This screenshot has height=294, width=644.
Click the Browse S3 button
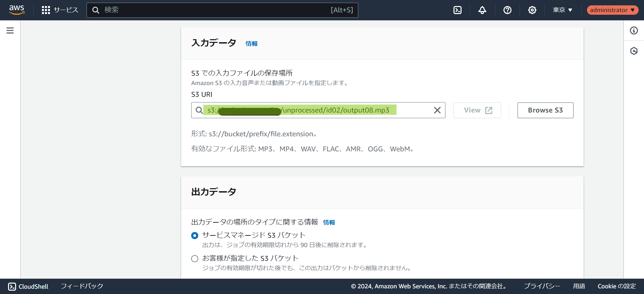[545, 110]
